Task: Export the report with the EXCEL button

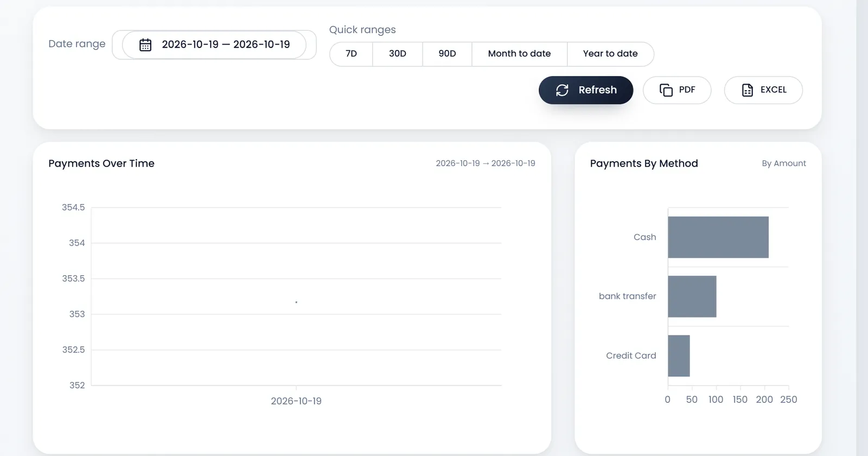Action: coord(763,90)
